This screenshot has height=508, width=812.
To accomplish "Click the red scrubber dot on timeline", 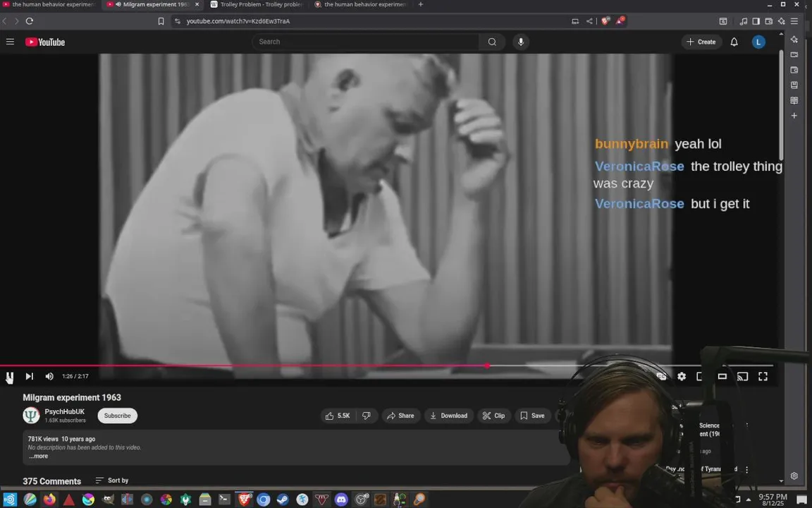I will pos(487,365).
